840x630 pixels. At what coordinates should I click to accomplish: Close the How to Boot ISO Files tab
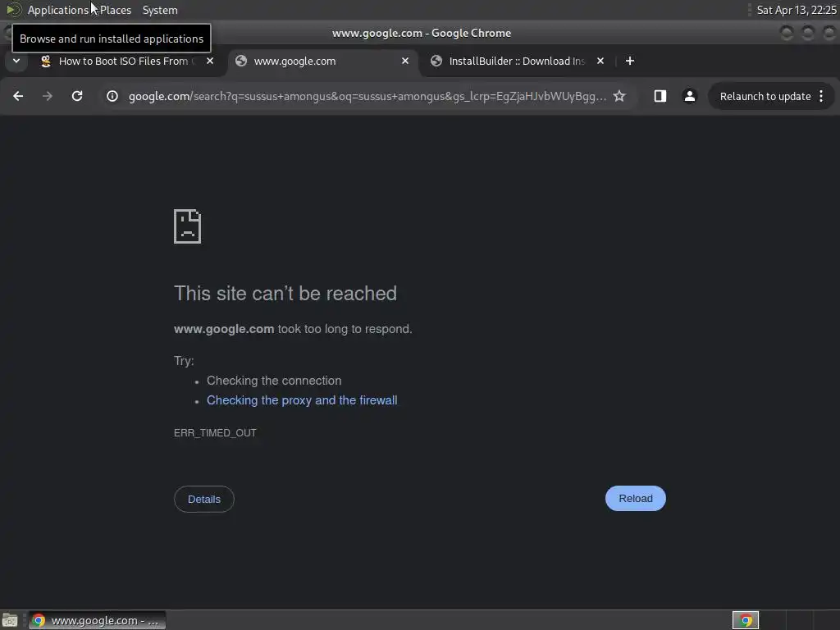coord(210,61)
